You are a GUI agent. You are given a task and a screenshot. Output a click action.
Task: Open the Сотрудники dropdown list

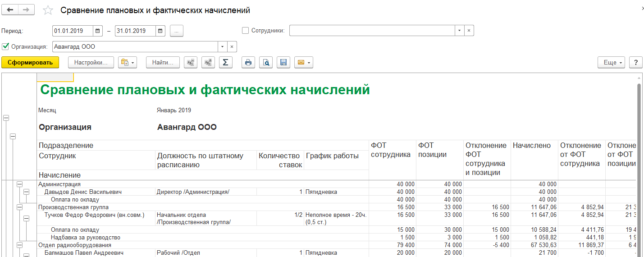[459, 31]
